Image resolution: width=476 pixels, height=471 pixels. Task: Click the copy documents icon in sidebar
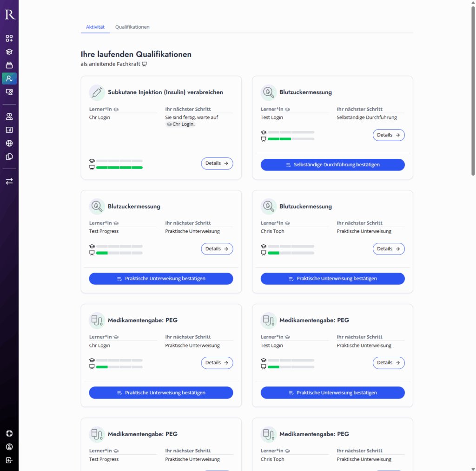tap(9, 157)
